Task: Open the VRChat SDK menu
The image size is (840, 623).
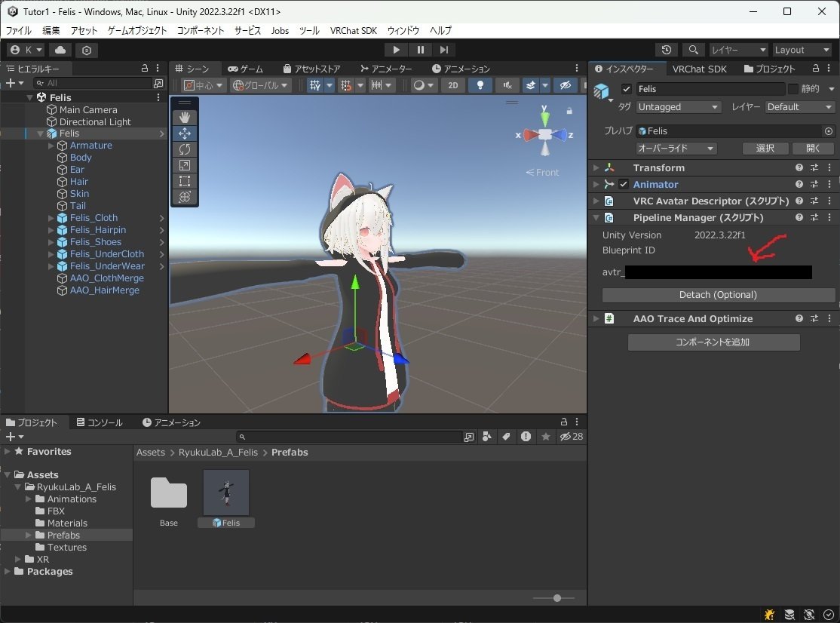Action: [x=354, y=30]
